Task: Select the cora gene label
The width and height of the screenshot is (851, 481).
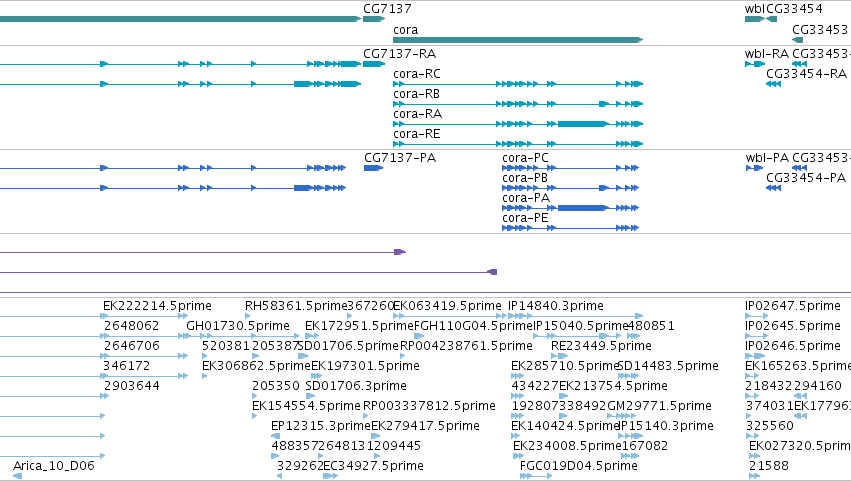Action: [405, 30]
